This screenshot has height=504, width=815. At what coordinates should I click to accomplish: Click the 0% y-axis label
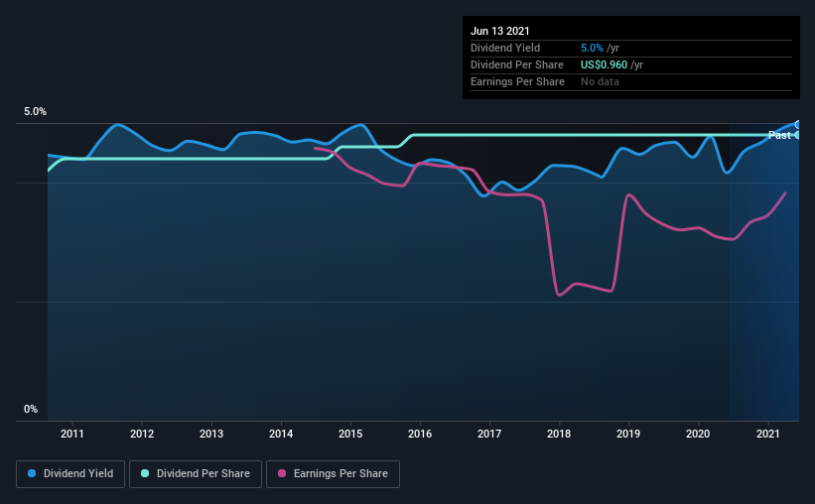(x=31, y=409)
